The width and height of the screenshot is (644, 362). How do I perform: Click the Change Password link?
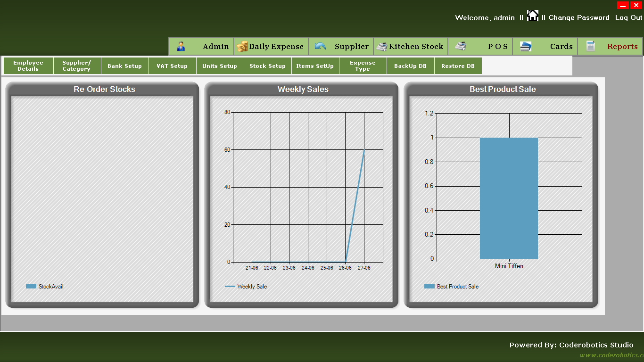[579, 18]
